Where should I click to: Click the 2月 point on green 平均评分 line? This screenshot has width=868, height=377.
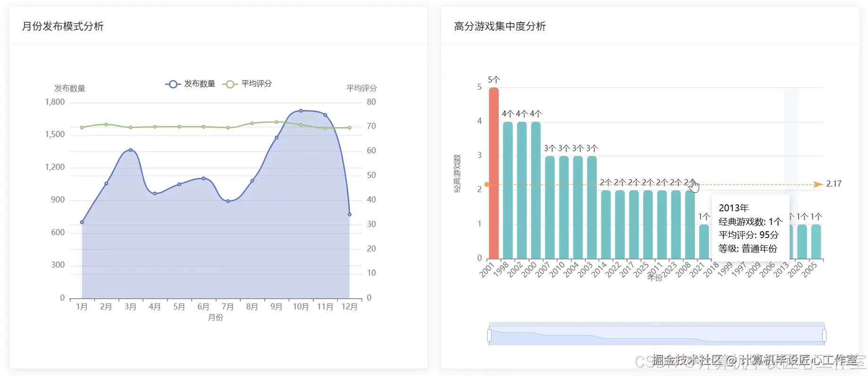coord(106,125)
